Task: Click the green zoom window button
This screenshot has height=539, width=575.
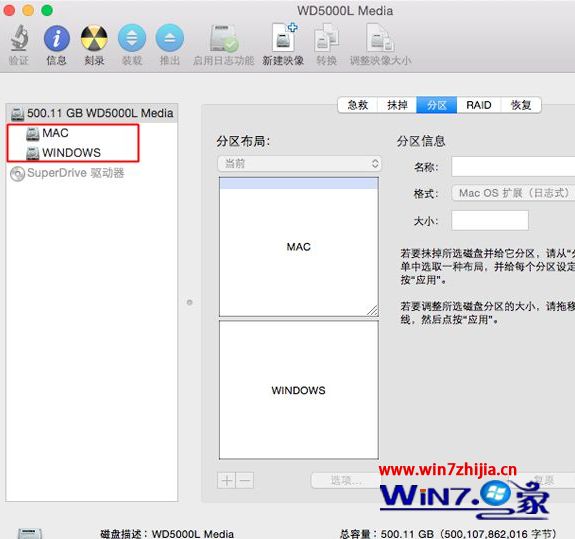Action: [x=47, y=10]
